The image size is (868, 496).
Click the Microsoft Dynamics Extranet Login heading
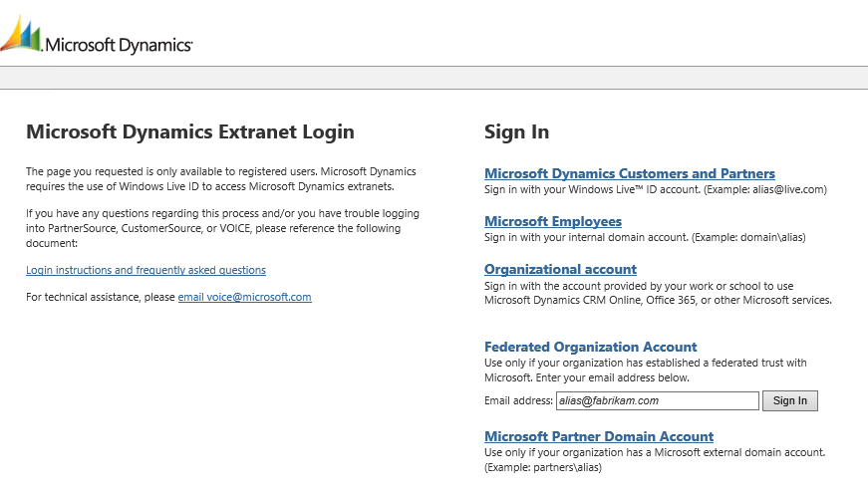click(x=189, y=131)
